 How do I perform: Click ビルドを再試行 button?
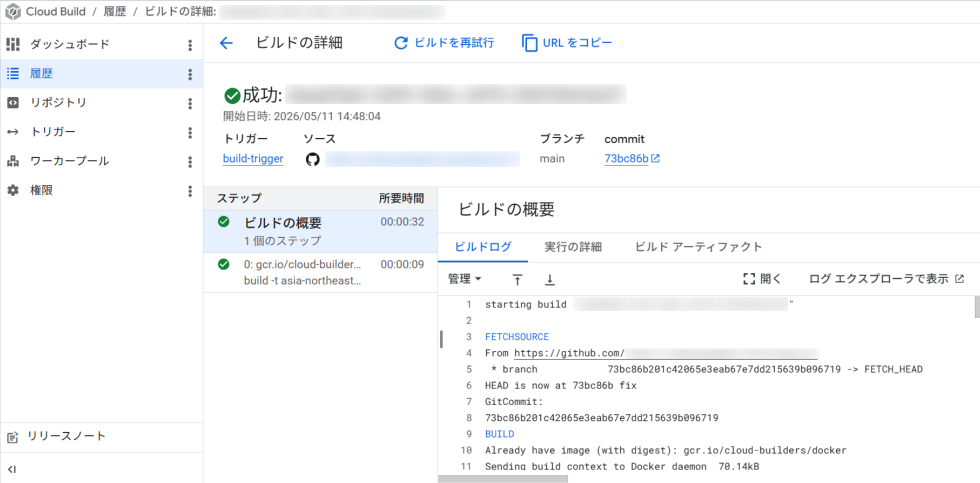click(444, 43)
